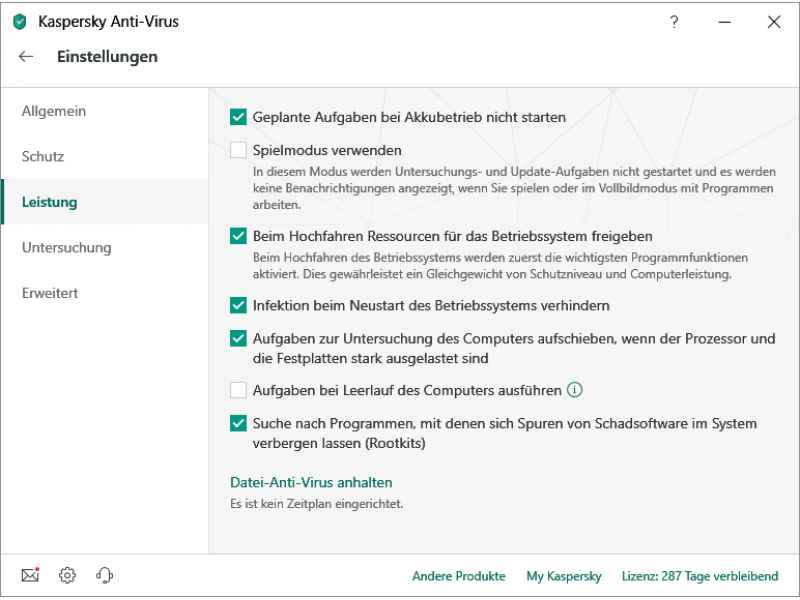800x600 pixels.
Task: Click 'Datei-Anti-Virus anhalten' link
Action: pyautogui.click(x=311, y=482)
